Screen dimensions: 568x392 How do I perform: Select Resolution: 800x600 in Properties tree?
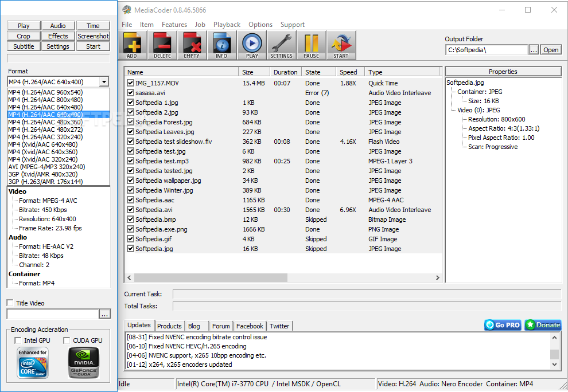(496, 119)
